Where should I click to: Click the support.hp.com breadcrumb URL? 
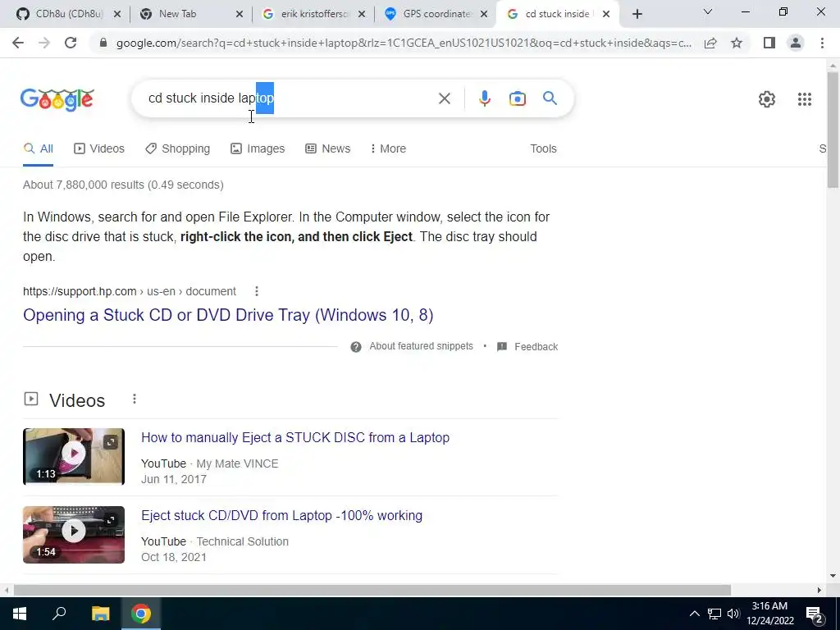click(x=129, y=291)
